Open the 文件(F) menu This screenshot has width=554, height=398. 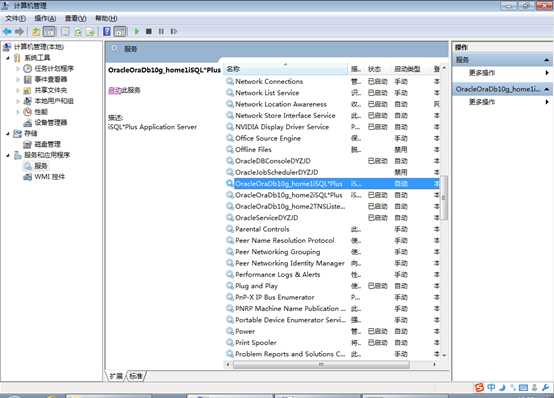point(15,18)
